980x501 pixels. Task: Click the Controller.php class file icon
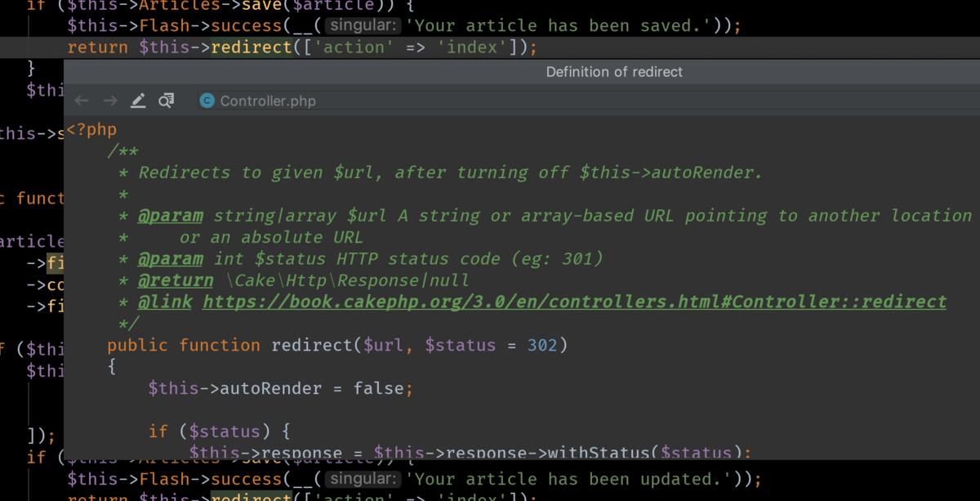[x=207, y=101]
